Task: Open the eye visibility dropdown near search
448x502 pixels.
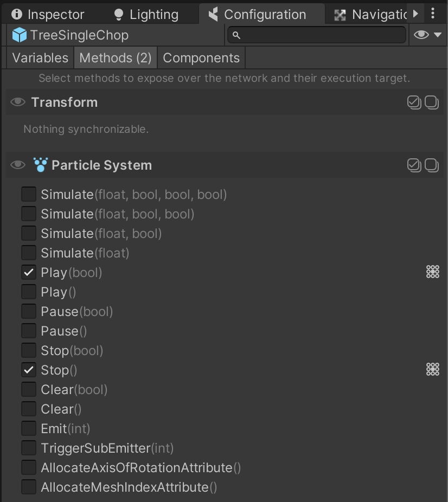Action: tap(428, 35)
